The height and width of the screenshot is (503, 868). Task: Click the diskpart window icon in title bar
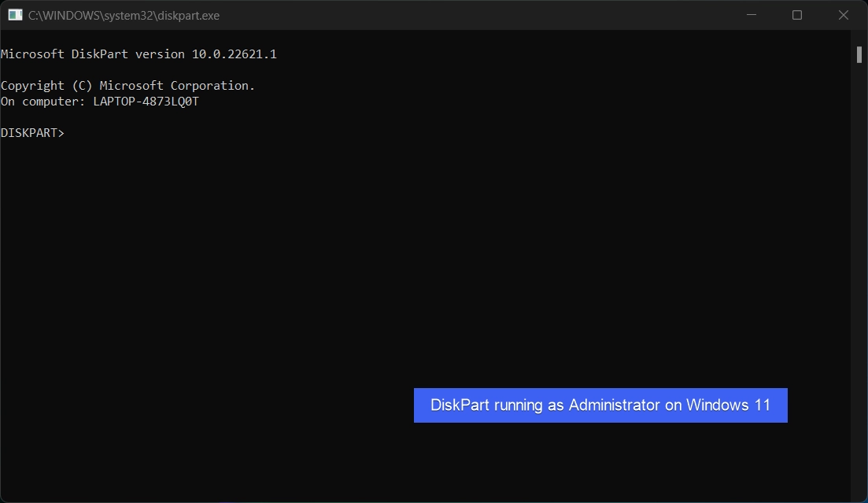[x=15, y=15]
